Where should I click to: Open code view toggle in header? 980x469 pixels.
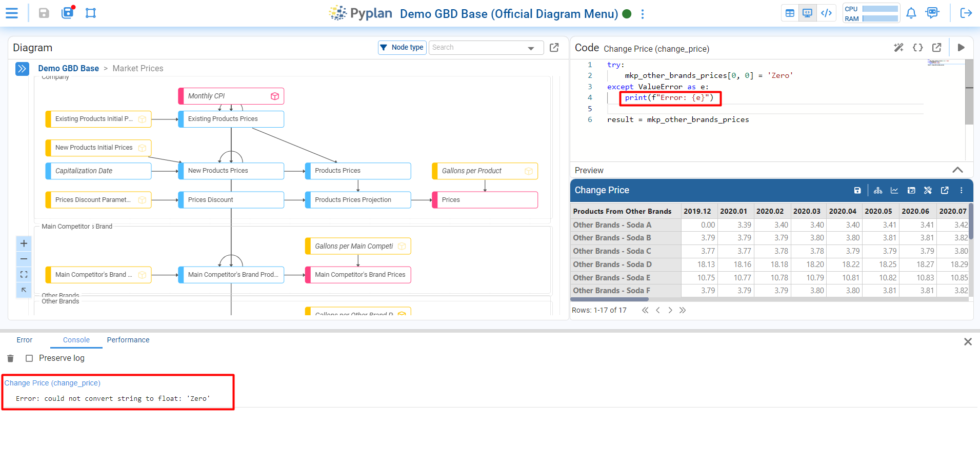click(x=826, y=13)
